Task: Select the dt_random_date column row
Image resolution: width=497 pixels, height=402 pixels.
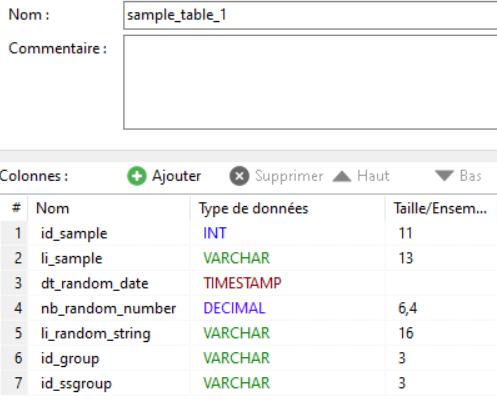Action: 248,283
